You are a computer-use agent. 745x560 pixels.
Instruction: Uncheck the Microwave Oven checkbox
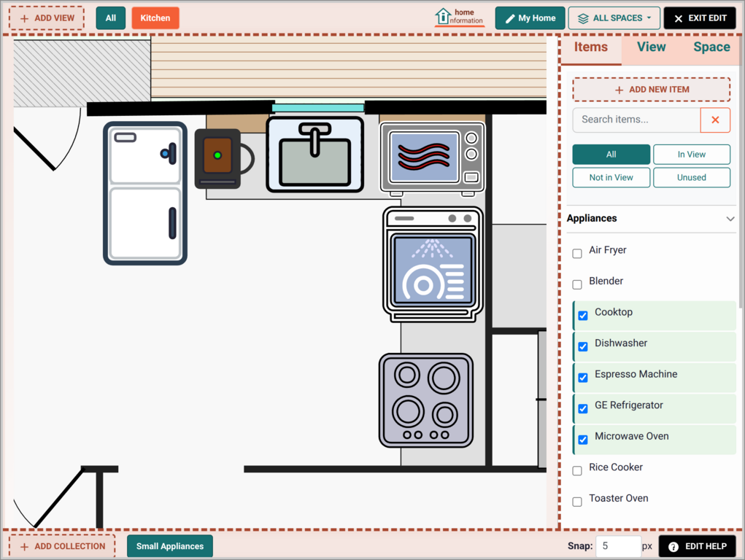pyautogui.click(x=582, y=440)
